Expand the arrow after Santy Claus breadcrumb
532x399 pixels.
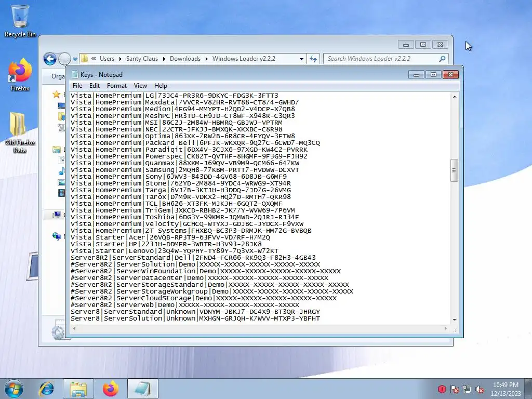164,59
